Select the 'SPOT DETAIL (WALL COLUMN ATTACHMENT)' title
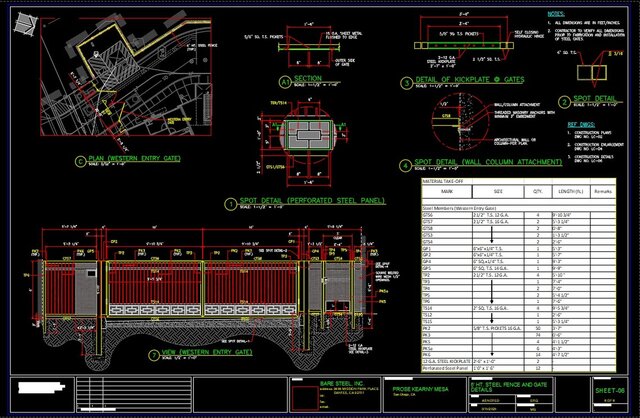640x418 pixels. tap(481, 164)
